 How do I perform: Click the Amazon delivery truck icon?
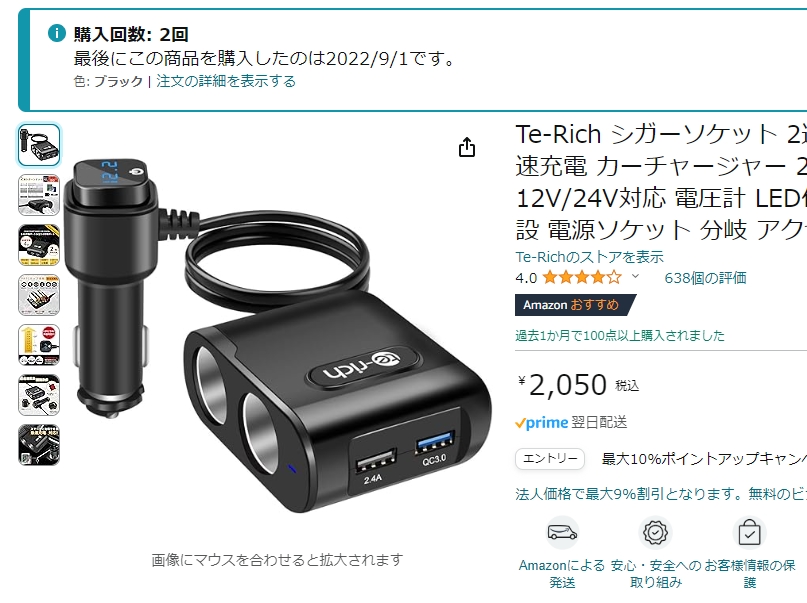click(562, 532)
